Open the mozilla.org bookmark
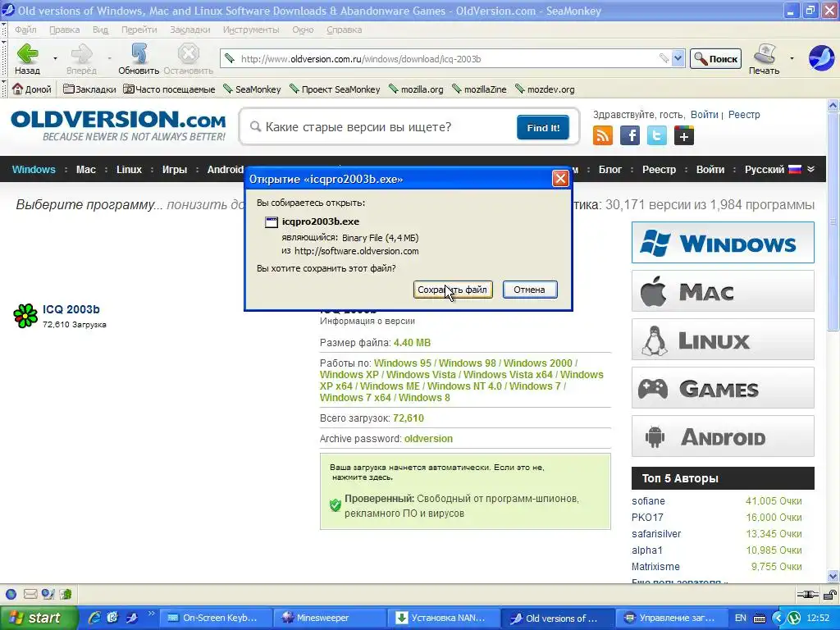This screenshot has height=630, width=840. 416,89
